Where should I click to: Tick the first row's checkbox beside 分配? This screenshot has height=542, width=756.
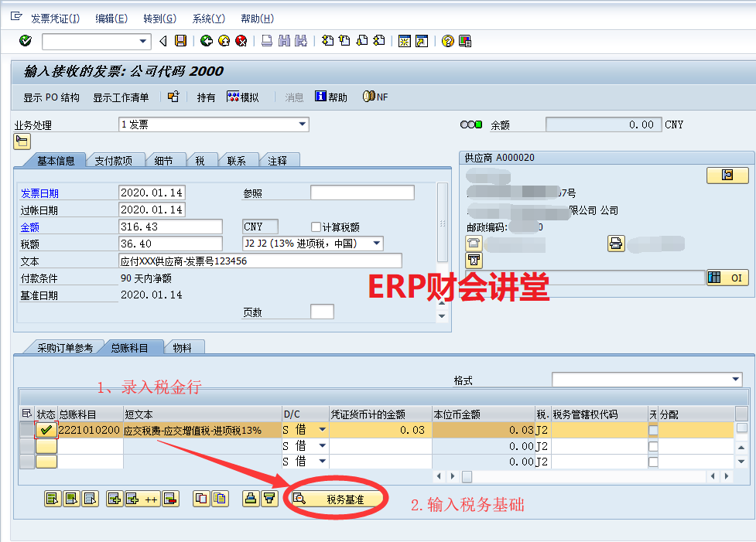[653, 430]
